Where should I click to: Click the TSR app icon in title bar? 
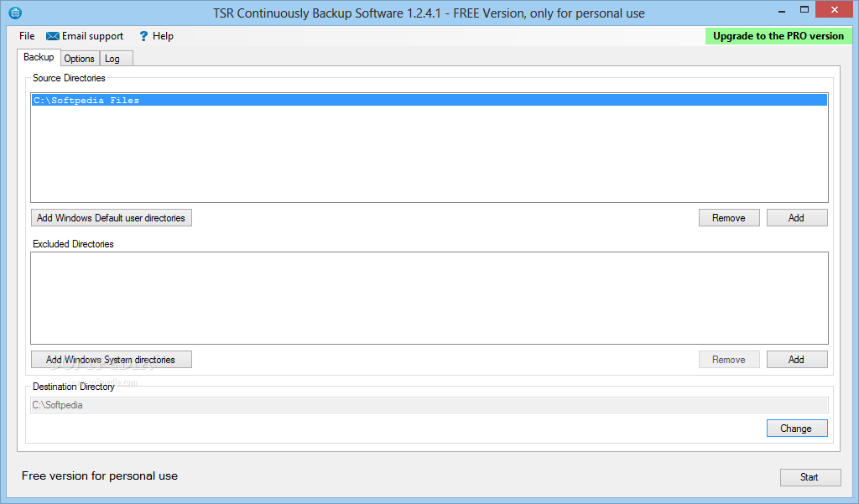pyautogui.click(x=15, y=13)
